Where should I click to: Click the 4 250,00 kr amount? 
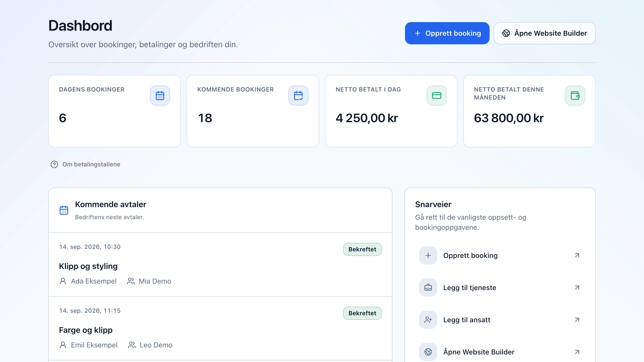click(367, 118)
